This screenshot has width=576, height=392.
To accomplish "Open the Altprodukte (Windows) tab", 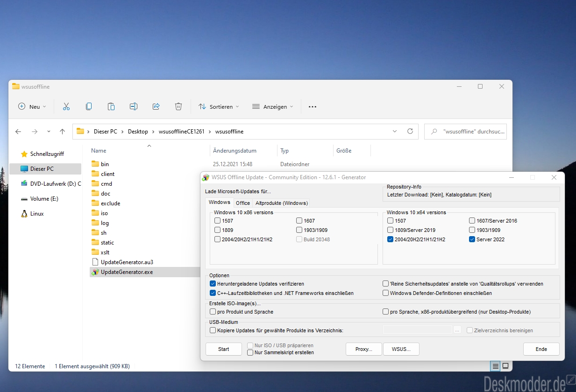I will (x=281, y=203).
